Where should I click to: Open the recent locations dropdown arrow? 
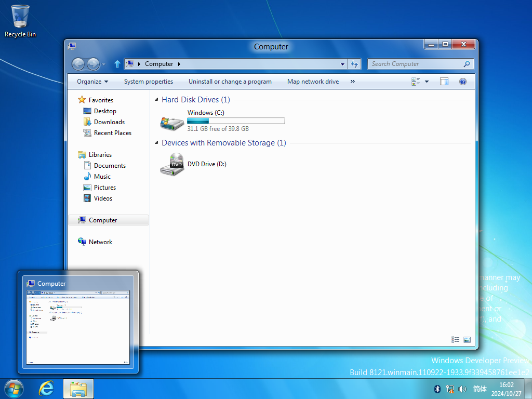(103, 64)
